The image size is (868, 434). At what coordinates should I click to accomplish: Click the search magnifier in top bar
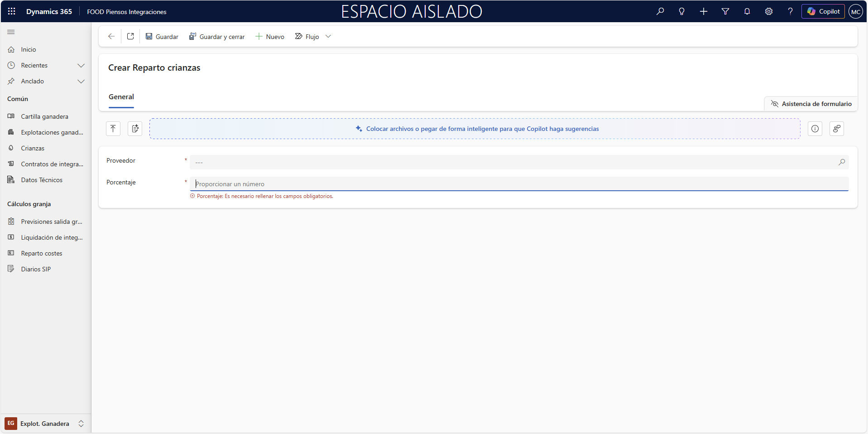[x=660, y=11]
